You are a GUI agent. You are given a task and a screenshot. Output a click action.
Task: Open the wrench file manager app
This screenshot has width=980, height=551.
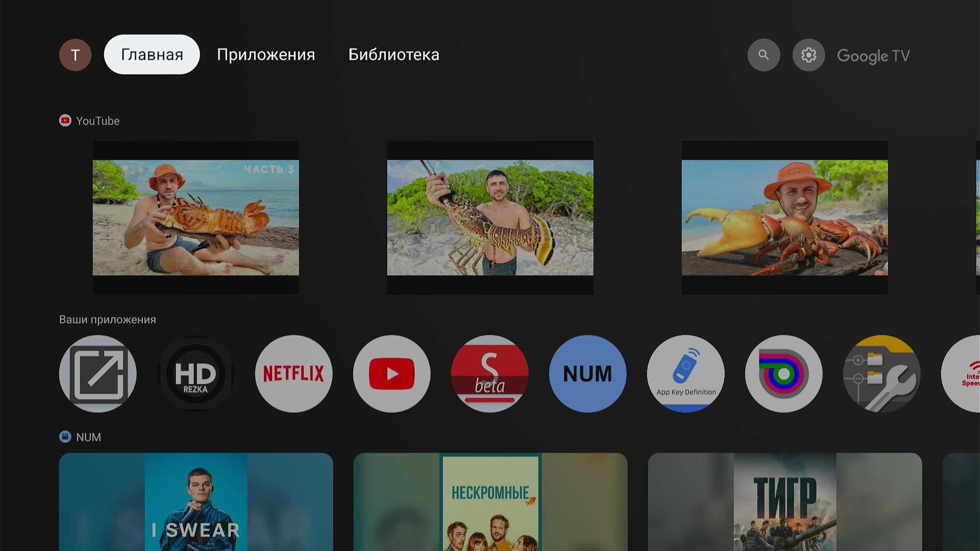pyautogui.click(x=881, y=373)
